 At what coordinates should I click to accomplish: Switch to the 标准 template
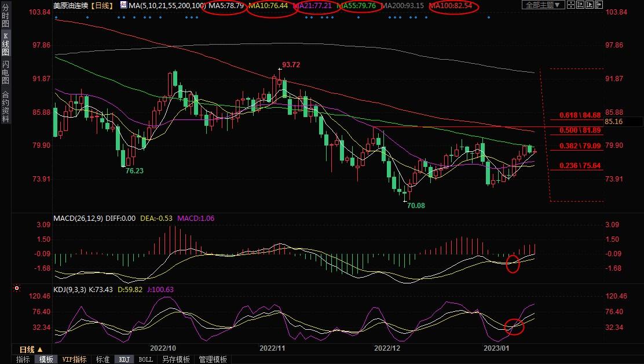point(103,359)
